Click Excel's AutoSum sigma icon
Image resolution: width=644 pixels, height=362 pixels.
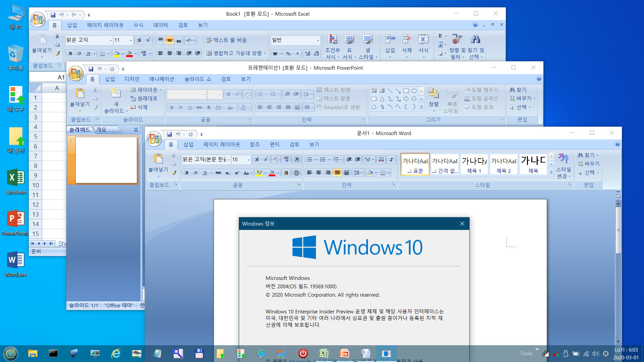440,36
